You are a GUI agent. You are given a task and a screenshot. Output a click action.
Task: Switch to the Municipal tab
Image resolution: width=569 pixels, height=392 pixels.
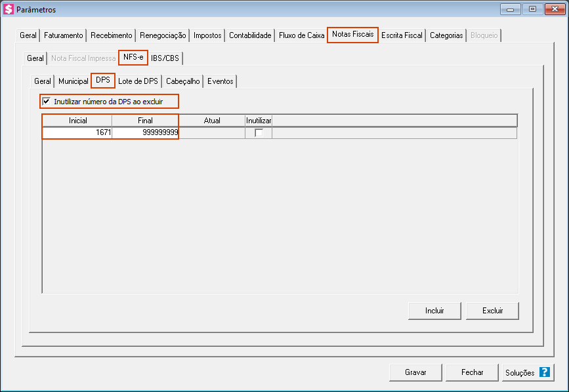coord(73,81)
